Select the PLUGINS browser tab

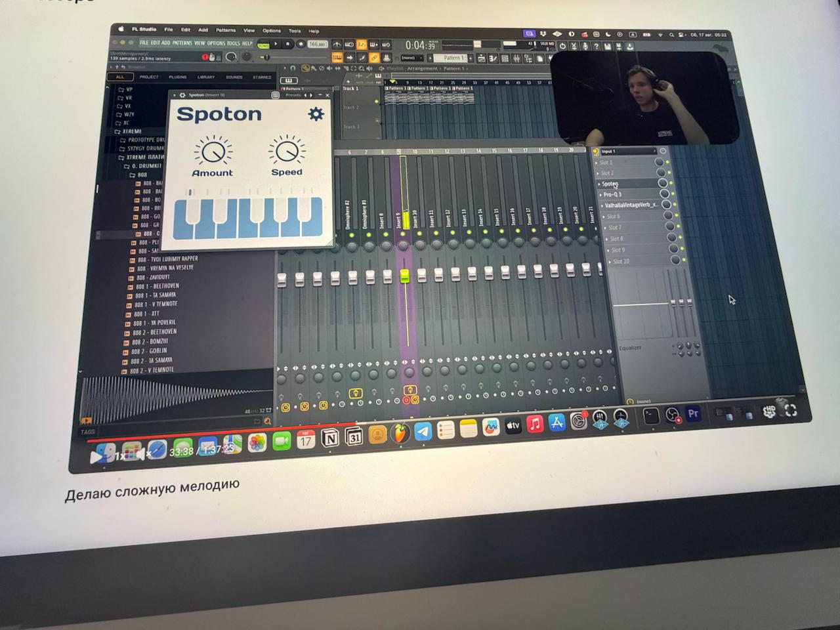(x=177, y=77)
